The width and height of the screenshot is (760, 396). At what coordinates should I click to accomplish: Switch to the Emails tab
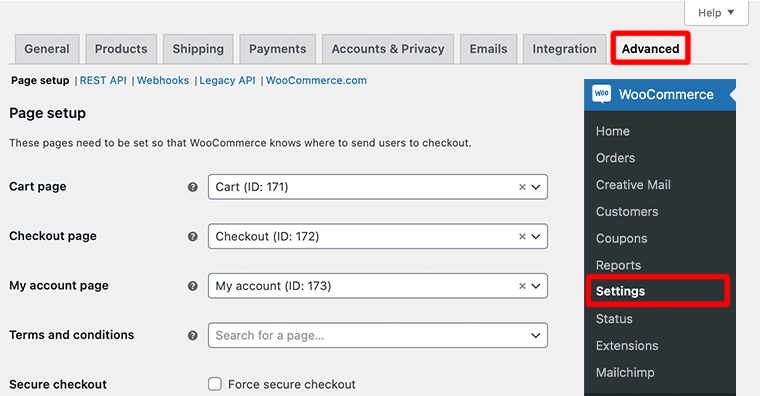point(489,49)
